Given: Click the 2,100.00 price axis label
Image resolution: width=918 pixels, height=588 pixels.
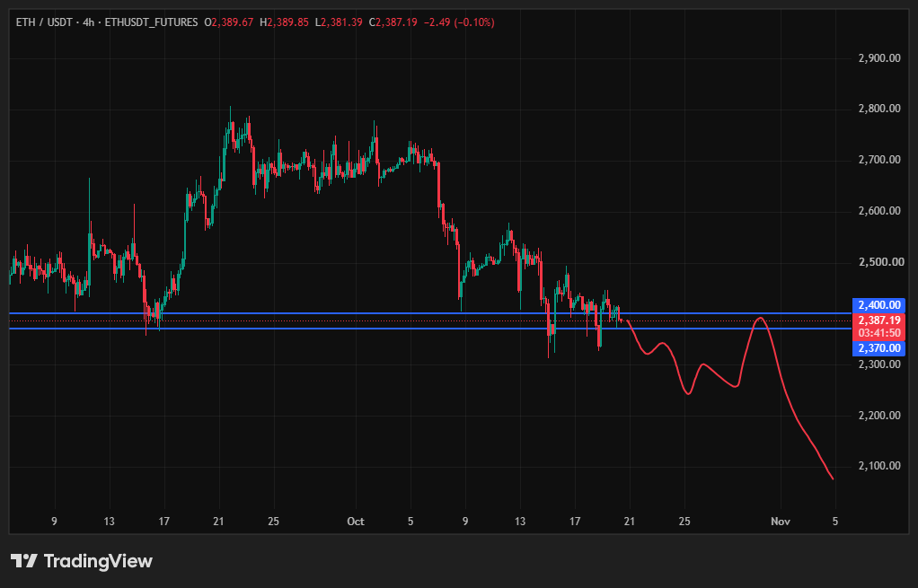Looking at the screenshot, I should pos(879,466).
